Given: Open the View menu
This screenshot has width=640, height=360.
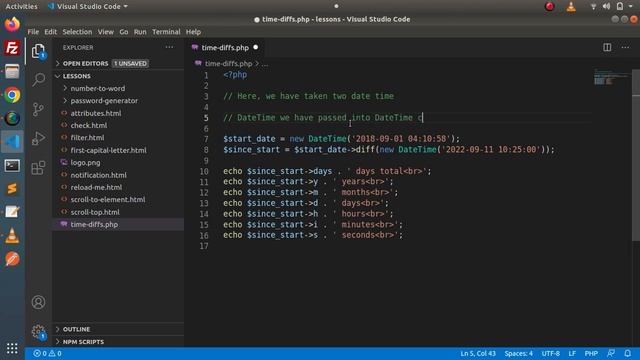Looking at the screenshot, I should click(x=105, y=32).
